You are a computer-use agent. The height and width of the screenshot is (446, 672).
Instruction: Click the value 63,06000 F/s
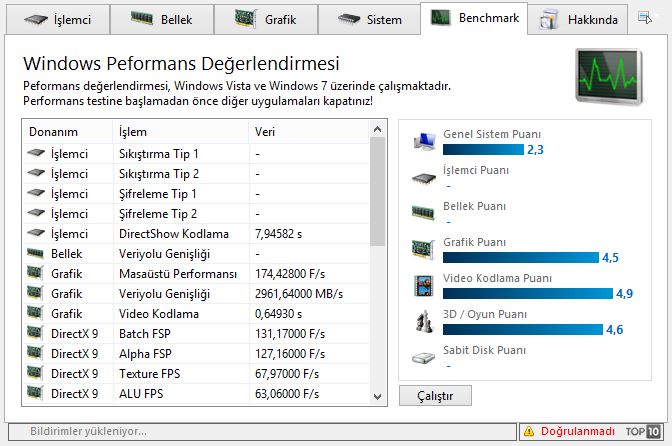click(x=287, y=394)
